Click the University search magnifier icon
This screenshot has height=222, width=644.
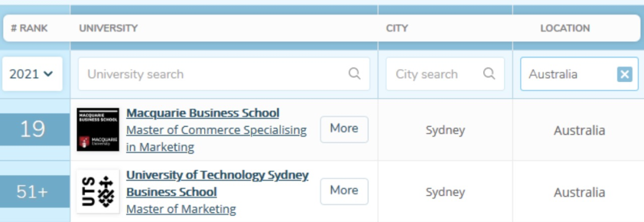pyautogui.click(x=354, y=73)
